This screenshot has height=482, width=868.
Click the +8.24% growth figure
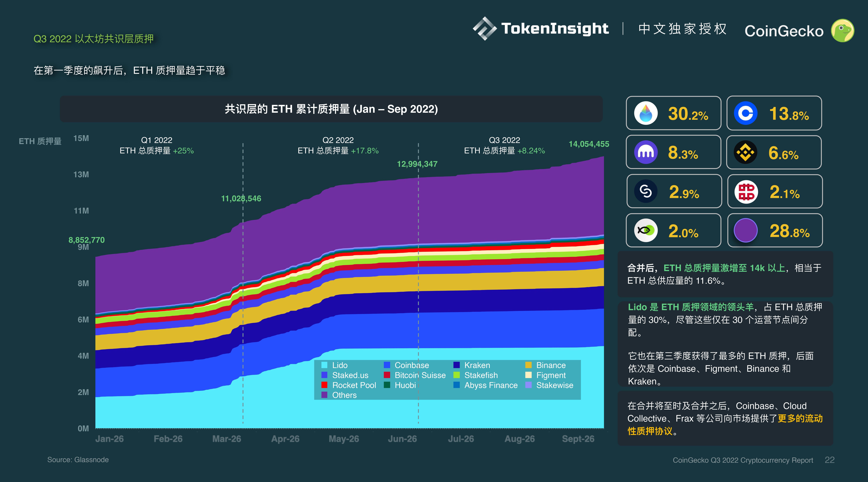531,151
